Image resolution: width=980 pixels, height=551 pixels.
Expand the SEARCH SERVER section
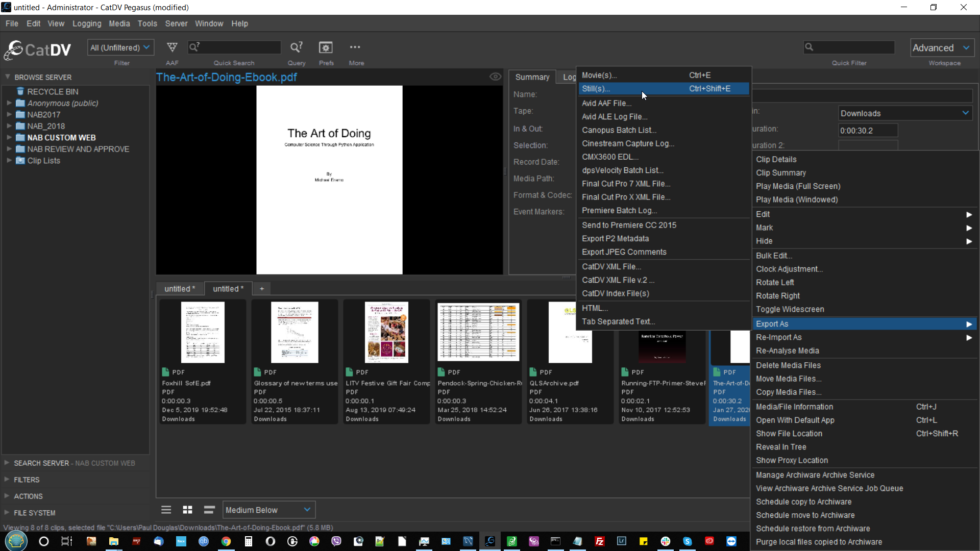click(7, 463)
